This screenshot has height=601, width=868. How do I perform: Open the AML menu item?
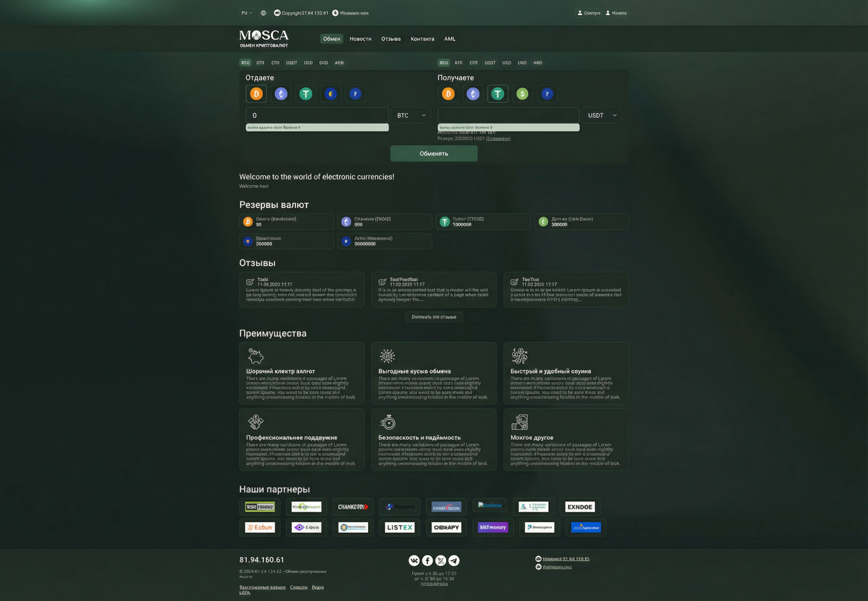[x=449, y=39]
